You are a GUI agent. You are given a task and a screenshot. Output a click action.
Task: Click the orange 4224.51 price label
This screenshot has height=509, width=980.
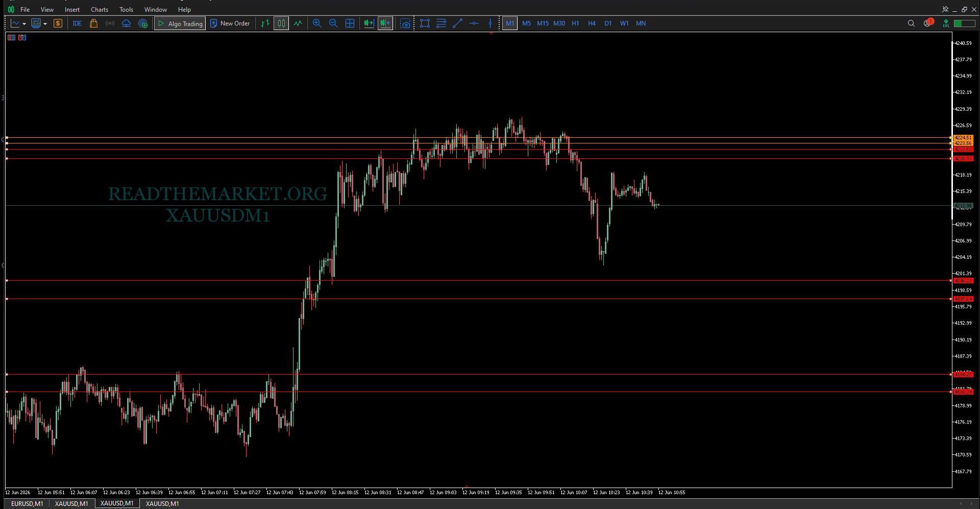[x=963, y=138]
